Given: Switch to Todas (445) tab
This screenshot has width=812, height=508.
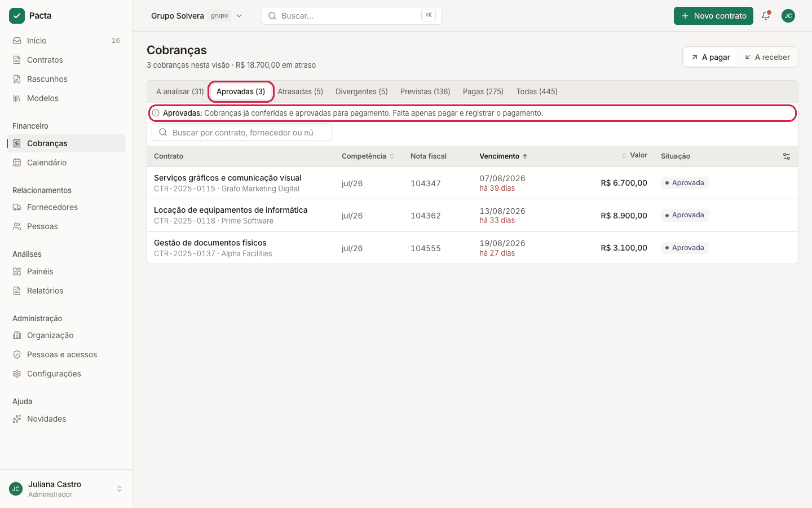Looking at the screenshot, I should click(537, 91).
